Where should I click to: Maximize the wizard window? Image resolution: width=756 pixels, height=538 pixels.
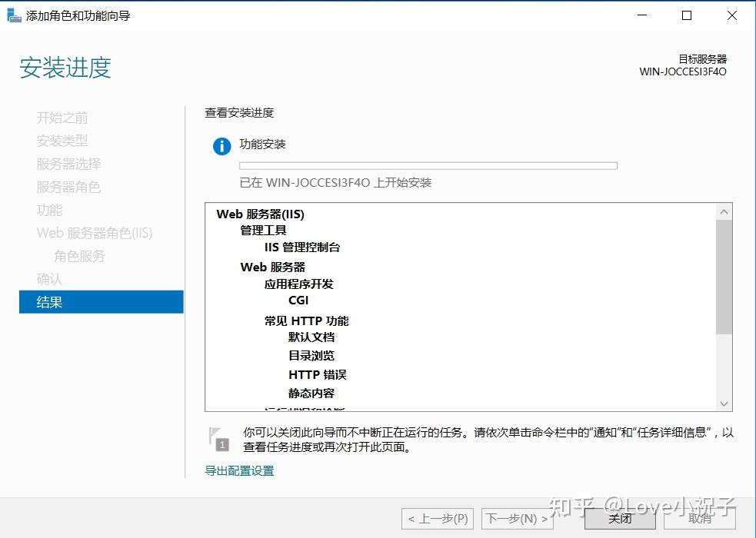687,15
